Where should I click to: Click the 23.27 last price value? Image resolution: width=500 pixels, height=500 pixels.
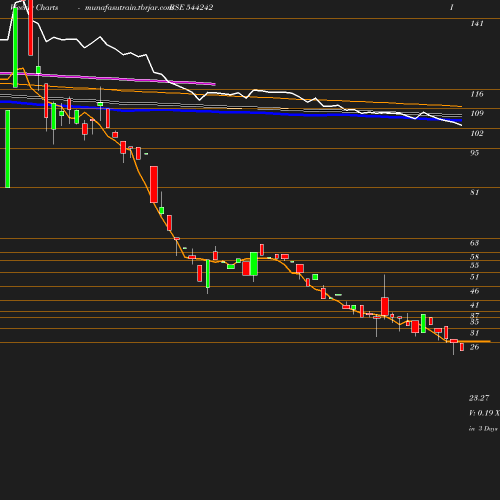tap(479, 398)
